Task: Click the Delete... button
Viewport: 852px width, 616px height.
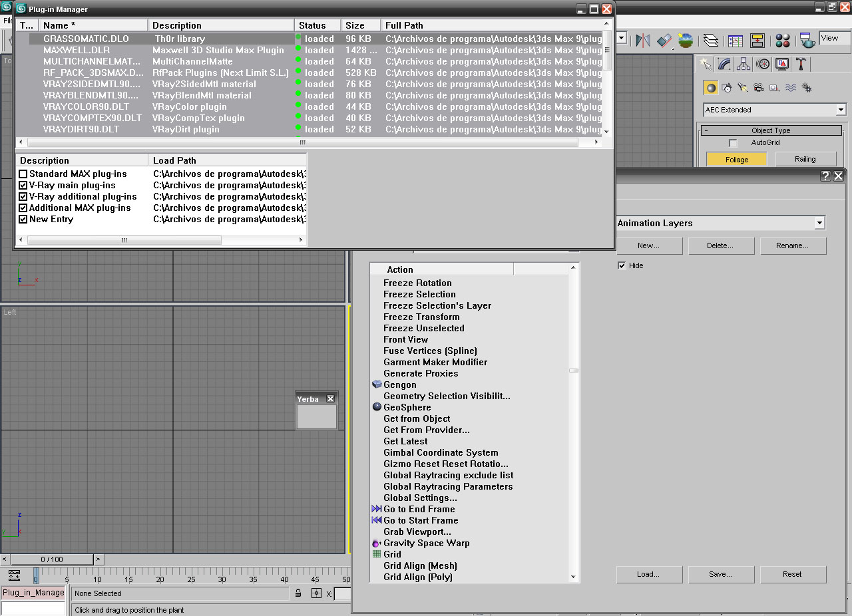Action: [x=721, y=245]
